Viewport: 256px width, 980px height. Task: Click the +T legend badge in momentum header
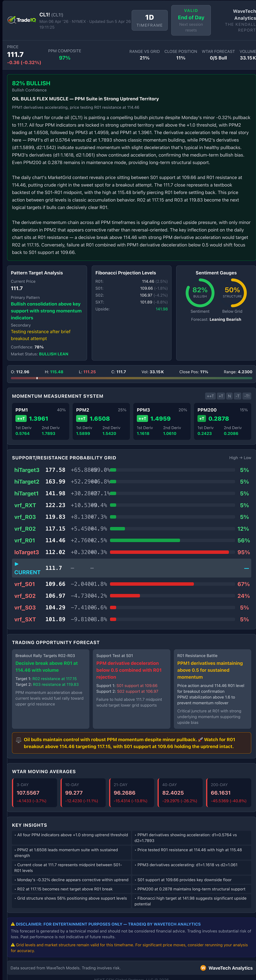click(221, 396)
